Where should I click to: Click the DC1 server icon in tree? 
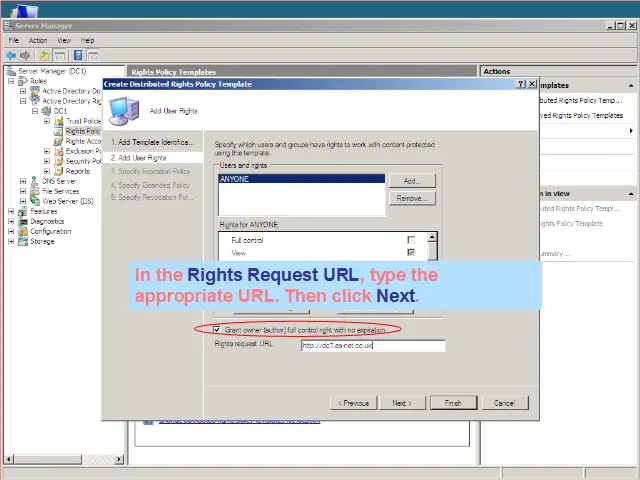click(47, 111)
